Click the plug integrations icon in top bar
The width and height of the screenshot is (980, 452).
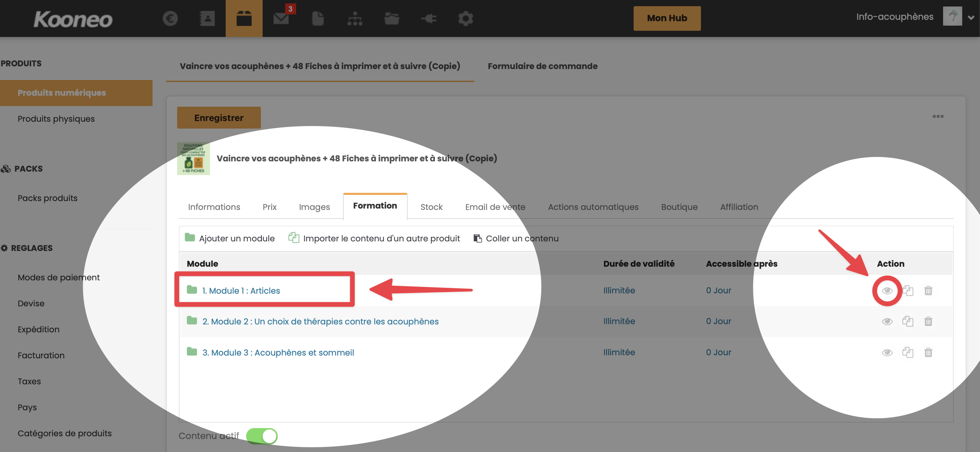tap(429, 18)
